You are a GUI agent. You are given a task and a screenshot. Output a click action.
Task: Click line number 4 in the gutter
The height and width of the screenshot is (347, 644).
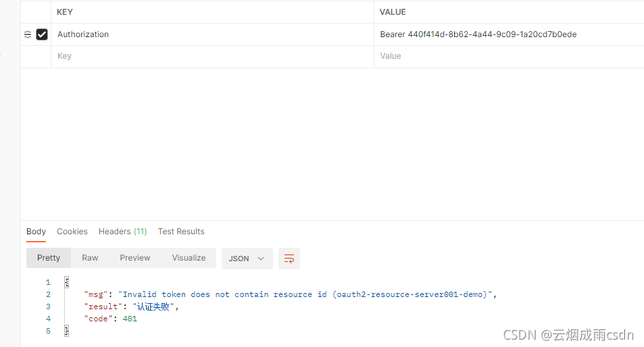(48, 319)
